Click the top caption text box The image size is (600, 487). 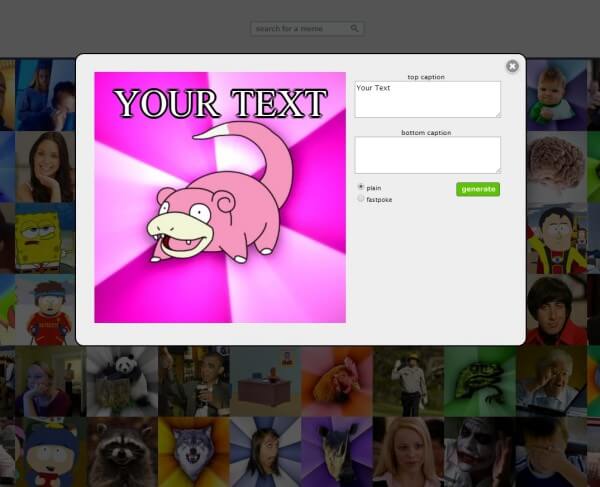point(427,99)
